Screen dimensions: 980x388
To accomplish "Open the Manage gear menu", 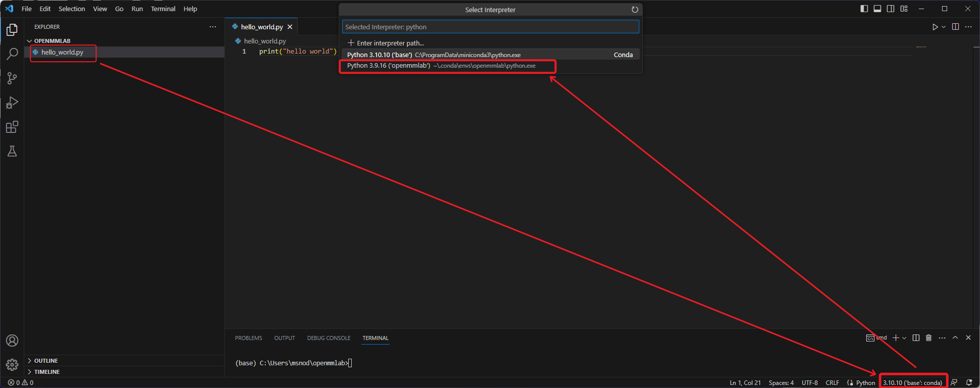I will point(12,364).
